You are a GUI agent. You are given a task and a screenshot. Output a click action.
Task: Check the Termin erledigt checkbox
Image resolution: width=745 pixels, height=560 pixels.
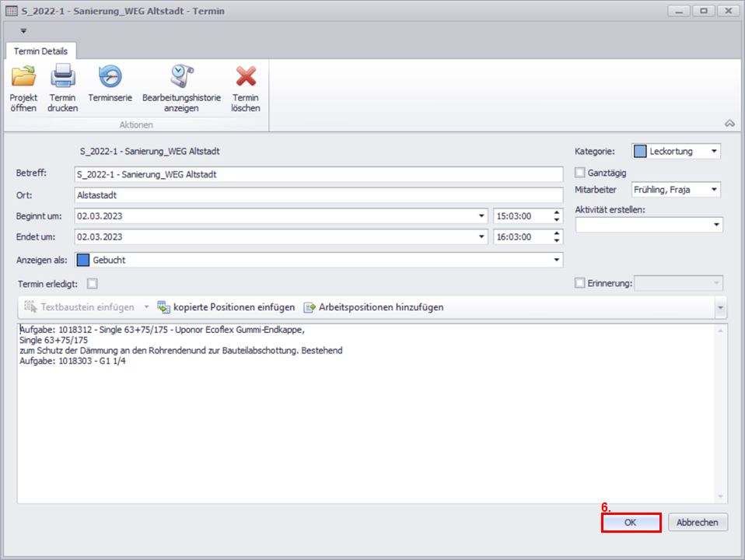click(93, 284)
